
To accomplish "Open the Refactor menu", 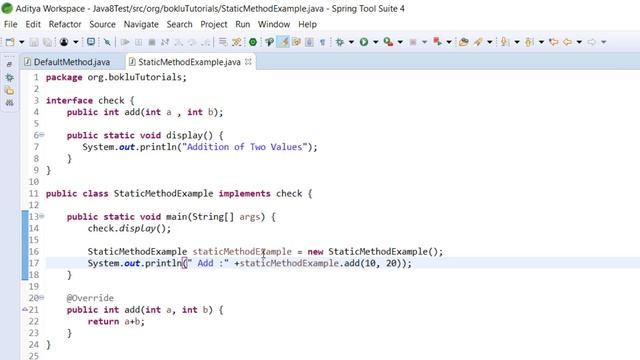I will (x=65, y=24).
